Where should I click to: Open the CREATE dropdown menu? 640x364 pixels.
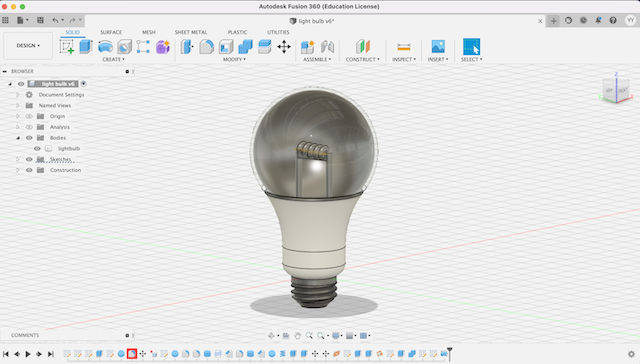[113, 59]
